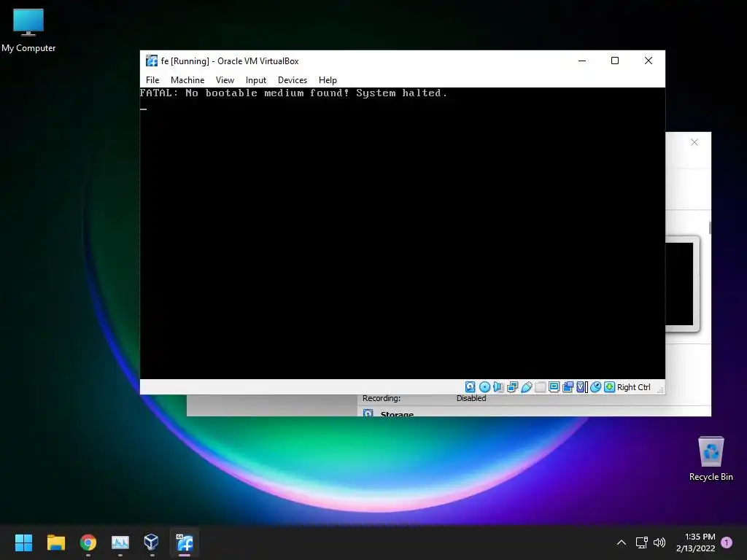747x560 pixels.
Task: Close the VirtualBox Manager window behind
Action: coord(694,142)
